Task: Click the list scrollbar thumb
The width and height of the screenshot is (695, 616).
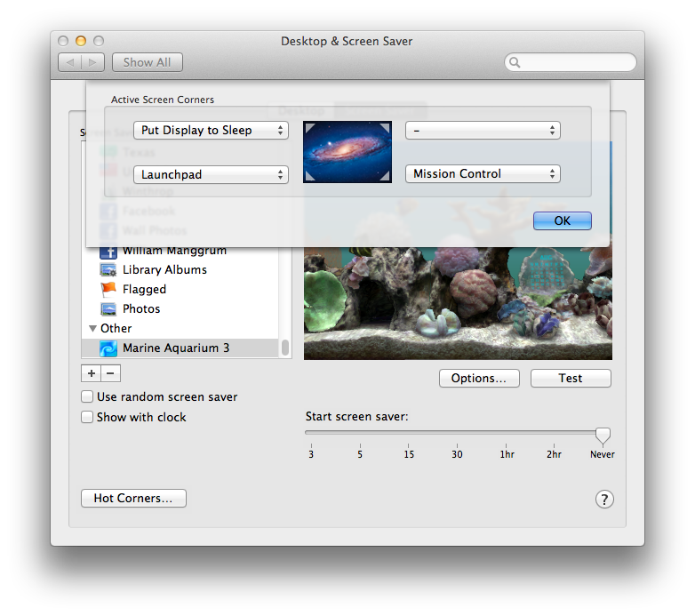Action: tap(285, 348)
